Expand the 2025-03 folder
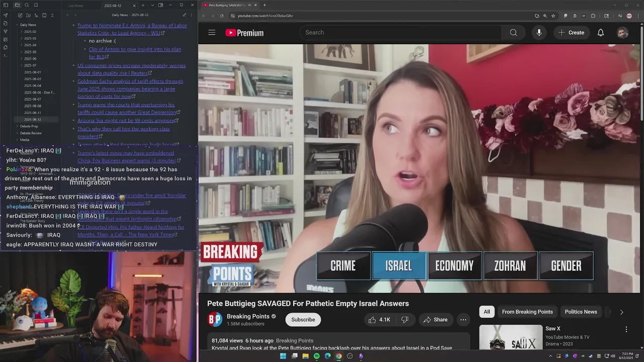Viewport: 644px width, 362px height. (x=21, y=38)
